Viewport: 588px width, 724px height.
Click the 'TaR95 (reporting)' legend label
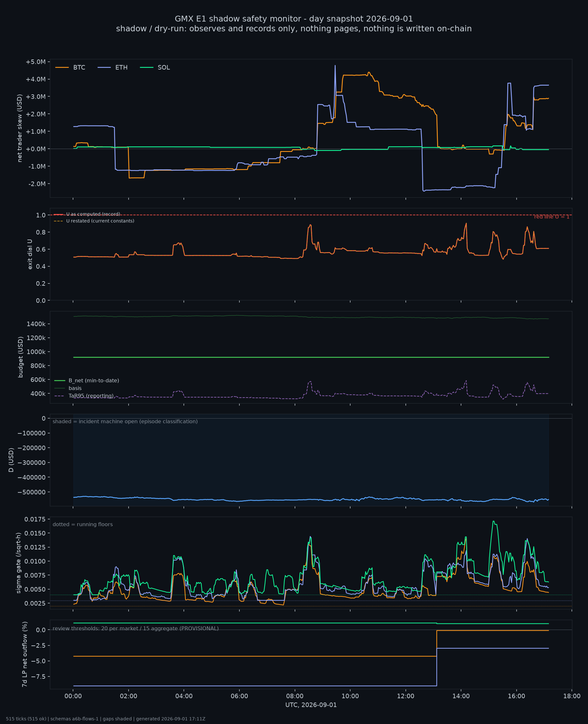(x=91, y=396)
